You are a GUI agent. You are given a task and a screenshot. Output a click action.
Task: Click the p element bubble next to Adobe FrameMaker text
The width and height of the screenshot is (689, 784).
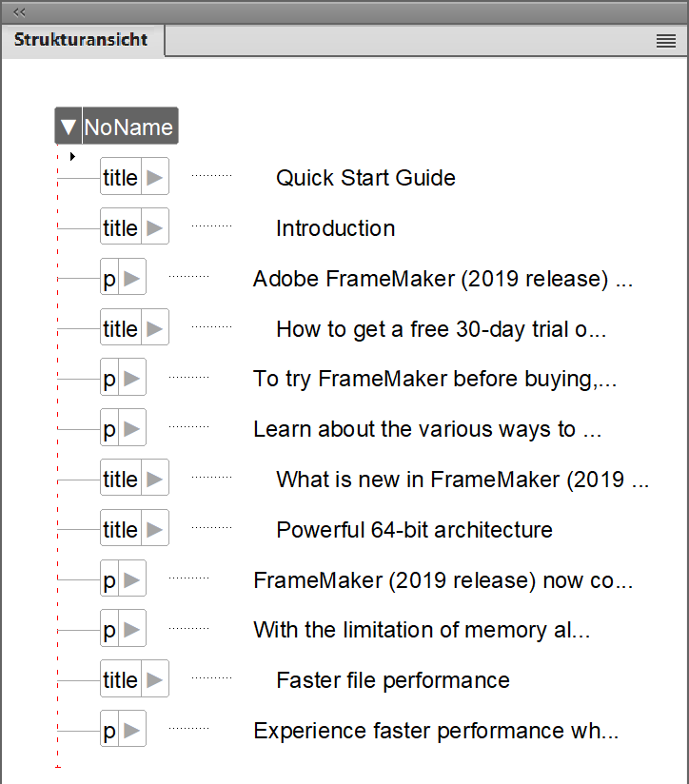tap(108, 277)
